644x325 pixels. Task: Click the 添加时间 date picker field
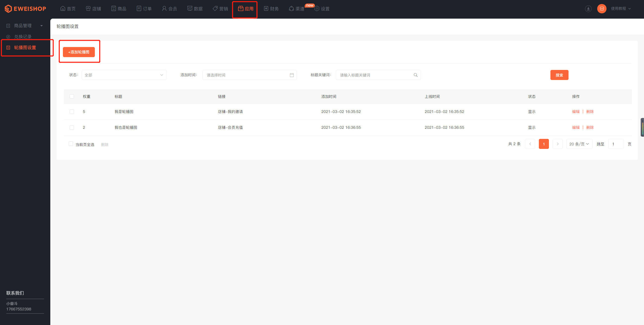250,75
